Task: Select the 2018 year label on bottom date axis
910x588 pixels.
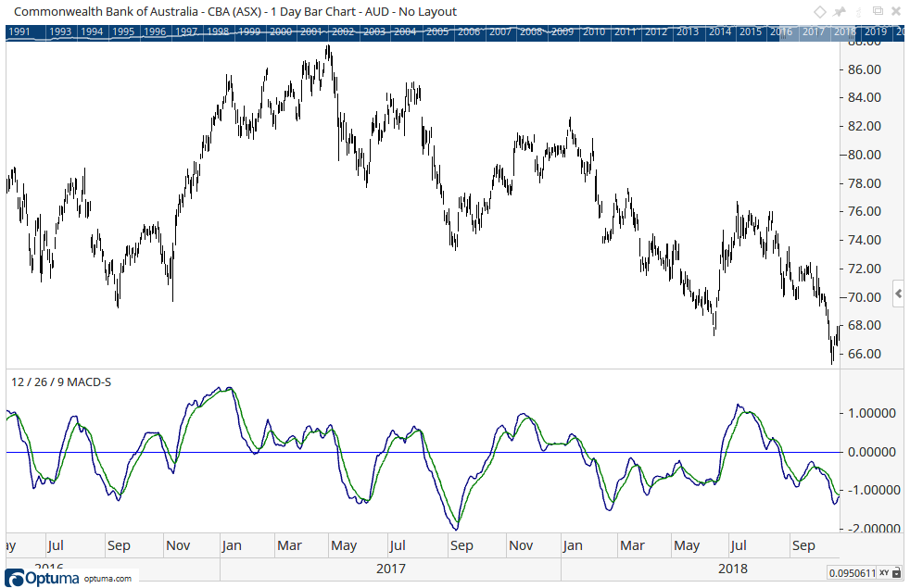Action: click(x=732, y=569)
